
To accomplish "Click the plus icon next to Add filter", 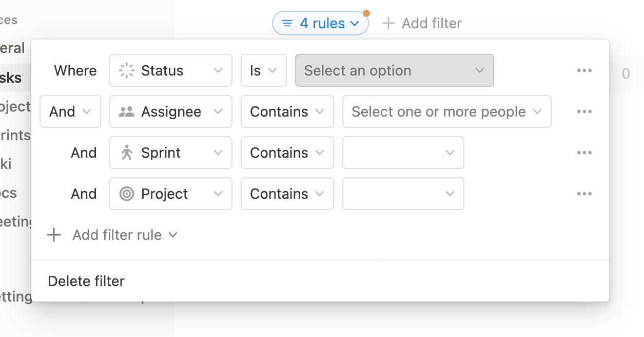I will coord(388,23).
